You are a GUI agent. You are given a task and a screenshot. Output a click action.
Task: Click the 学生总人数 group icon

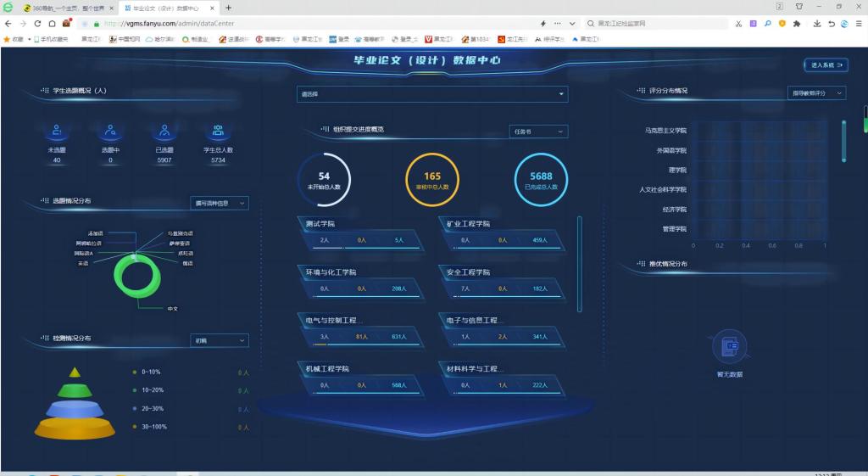218,132
